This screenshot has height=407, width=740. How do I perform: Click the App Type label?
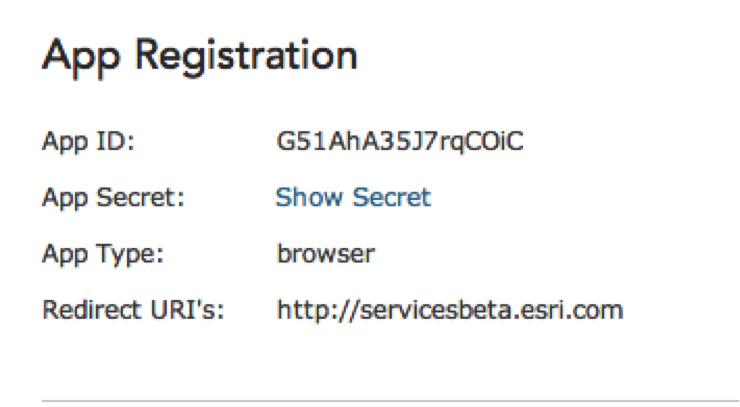(102, 253)
